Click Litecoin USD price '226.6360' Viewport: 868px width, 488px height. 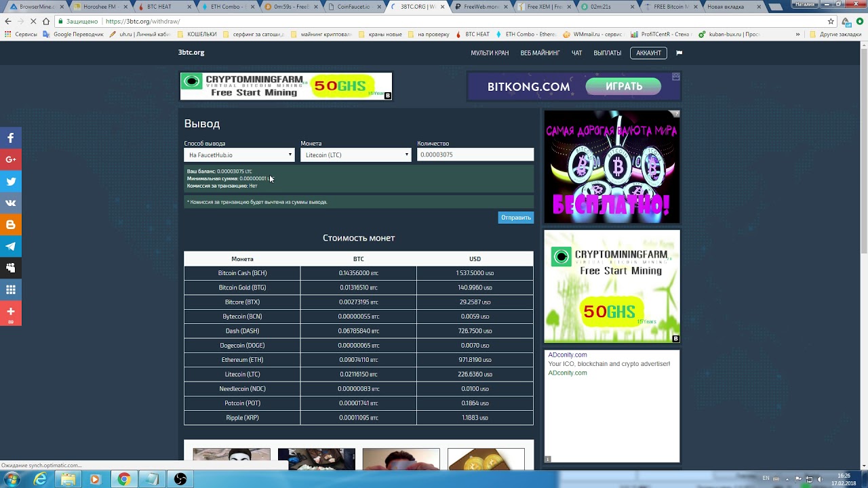[x=475, y=374]
